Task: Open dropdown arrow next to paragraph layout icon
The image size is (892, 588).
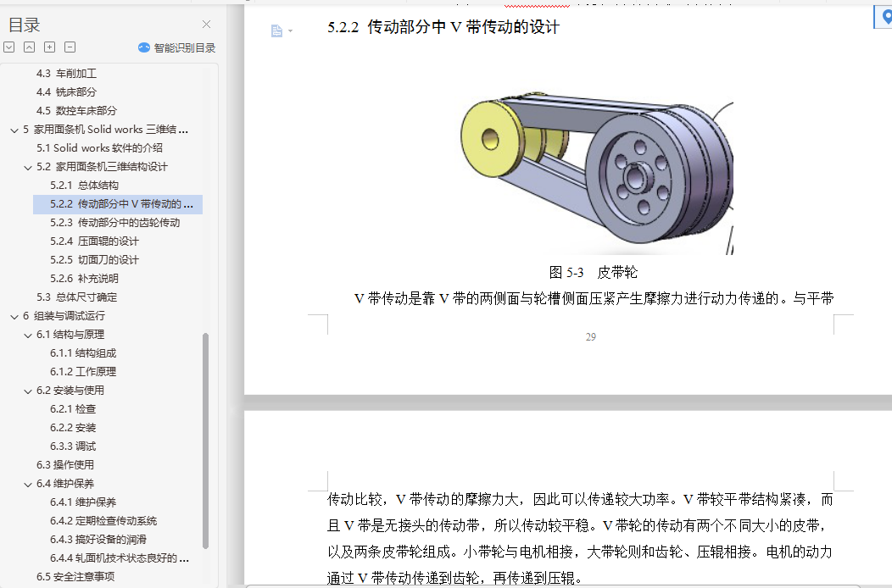Action: (x=291, y=31)
